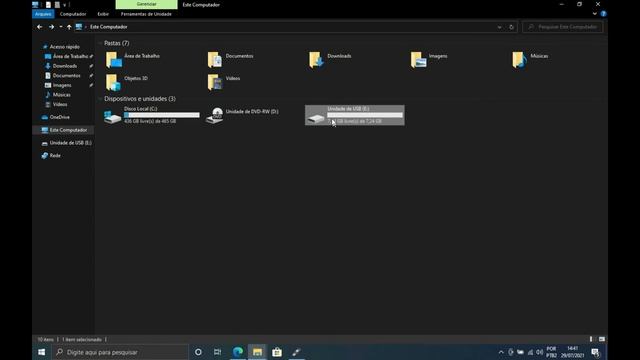Image resolution: width=640 pixels, height=360 pixels.
Task: Select Rede in navigation pane
Action: pos(55,156)
